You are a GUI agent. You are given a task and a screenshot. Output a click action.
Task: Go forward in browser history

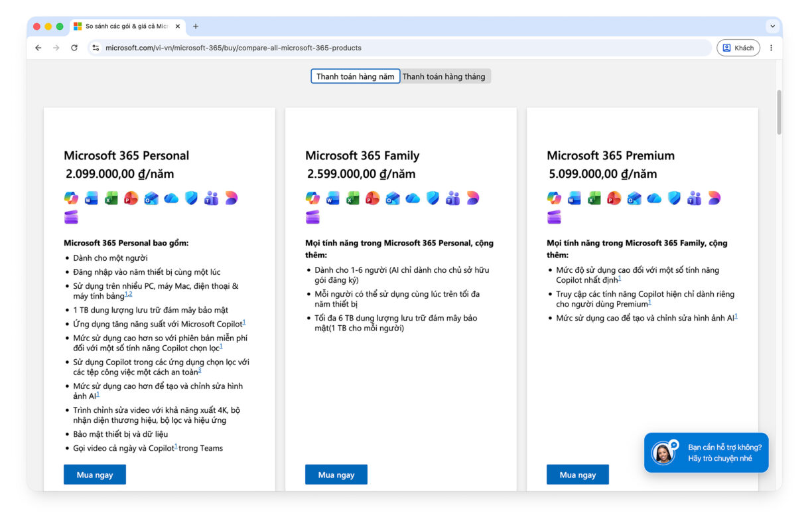click(x=56, y=48)
